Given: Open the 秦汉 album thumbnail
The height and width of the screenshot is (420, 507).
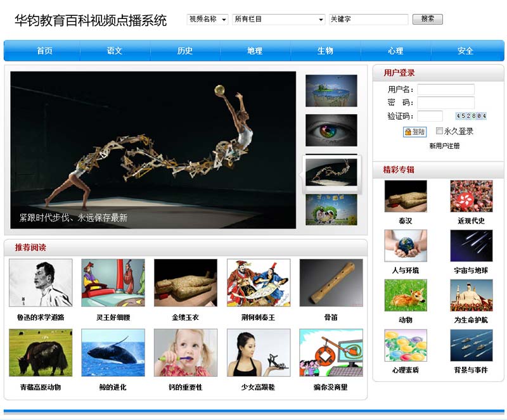Looking at the screenshot, I should 406,196.
